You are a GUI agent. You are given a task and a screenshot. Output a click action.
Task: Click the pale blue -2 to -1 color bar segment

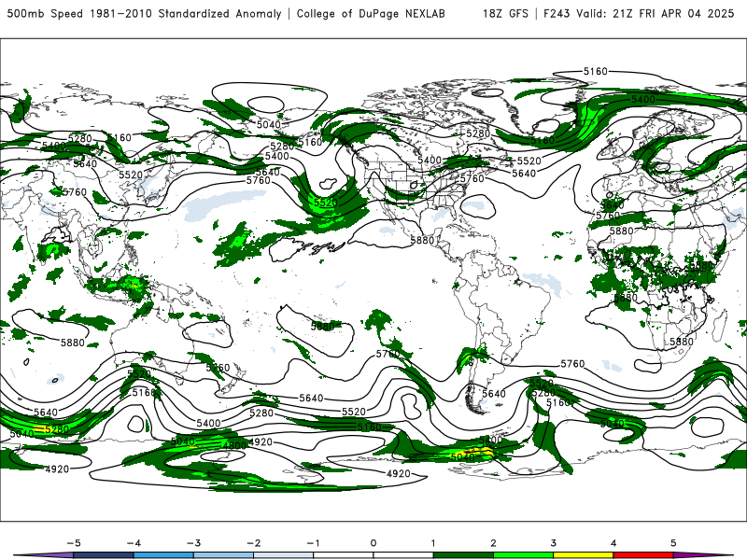[284, 555]
